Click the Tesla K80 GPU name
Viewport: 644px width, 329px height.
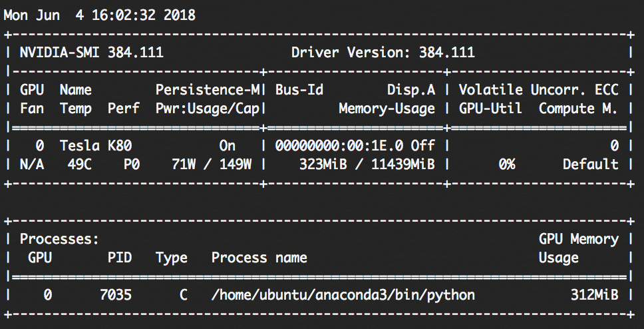pyautogui.click(x=96, y=146)
